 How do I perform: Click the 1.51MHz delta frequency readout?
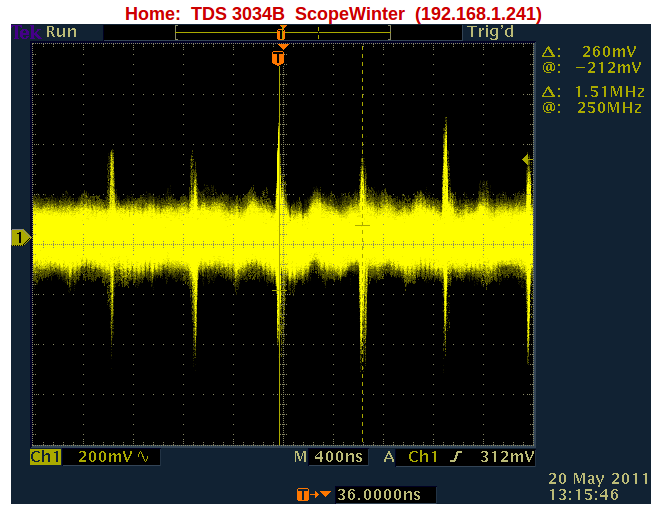pyautogui.click(x=609, y=91)
